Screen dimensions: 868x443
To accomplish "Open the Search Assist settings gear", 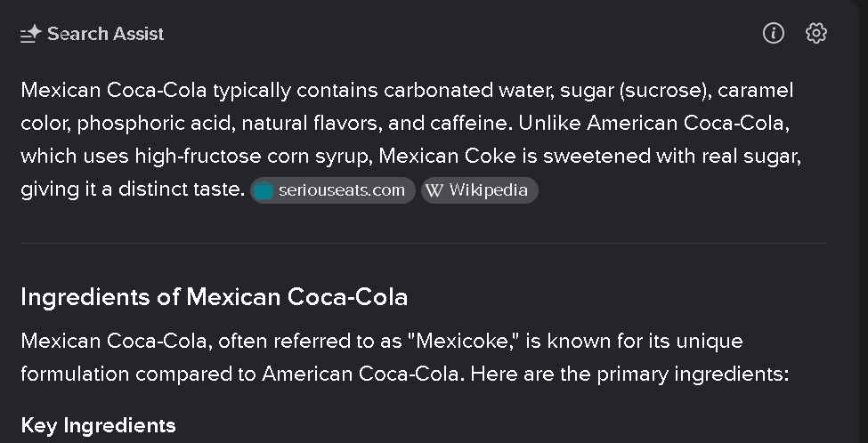I will pyautogui.click(x=816, y=33).
